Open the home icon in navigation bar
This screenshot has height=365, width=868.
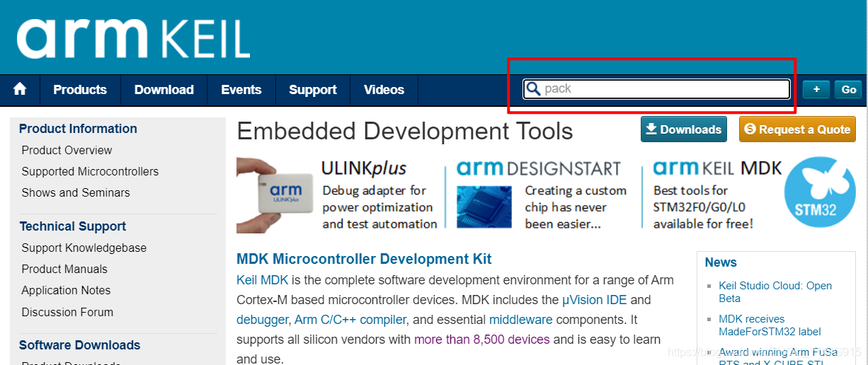(20, 89)
